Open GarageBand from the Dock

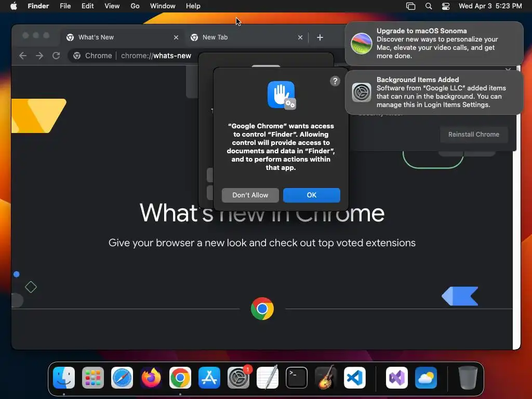(x=326, y=378)
